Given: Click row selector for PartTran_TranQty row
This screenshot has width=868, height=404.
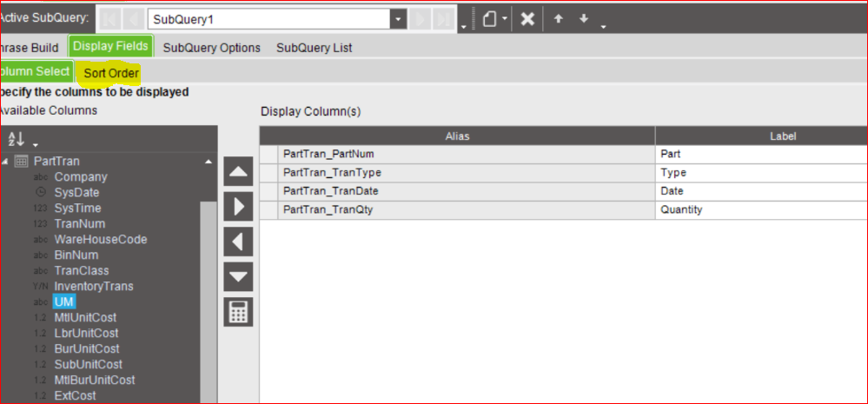Looking at the screenshot, I should click(268, 209).
